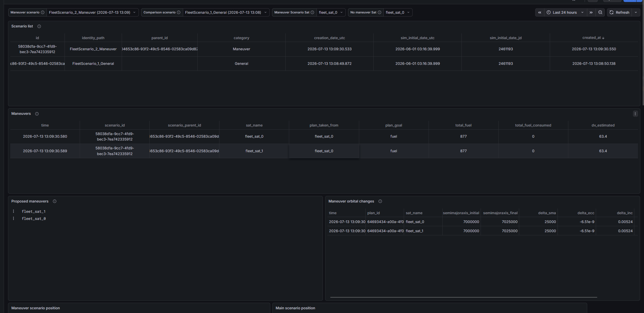Expand fleet_sat_0 in Proposed maneuvers

(34, 218)
